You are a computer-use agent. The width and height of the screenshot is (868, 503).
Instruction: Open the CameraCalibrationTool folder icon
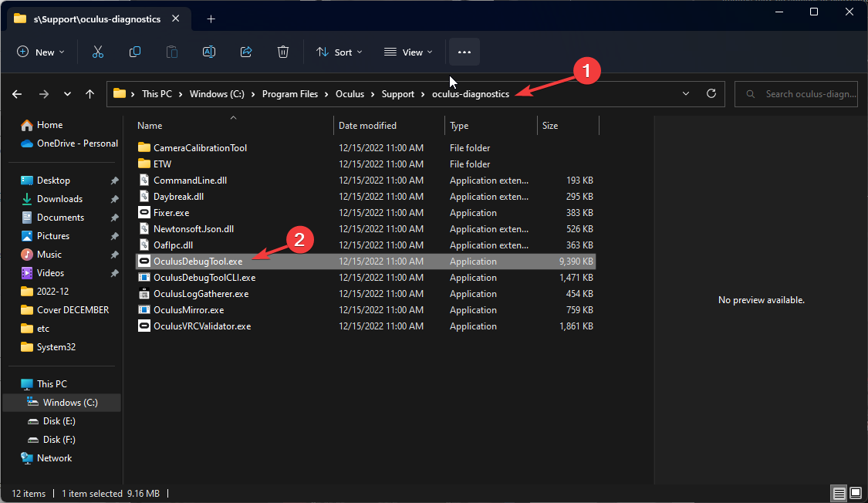[144, 148]
